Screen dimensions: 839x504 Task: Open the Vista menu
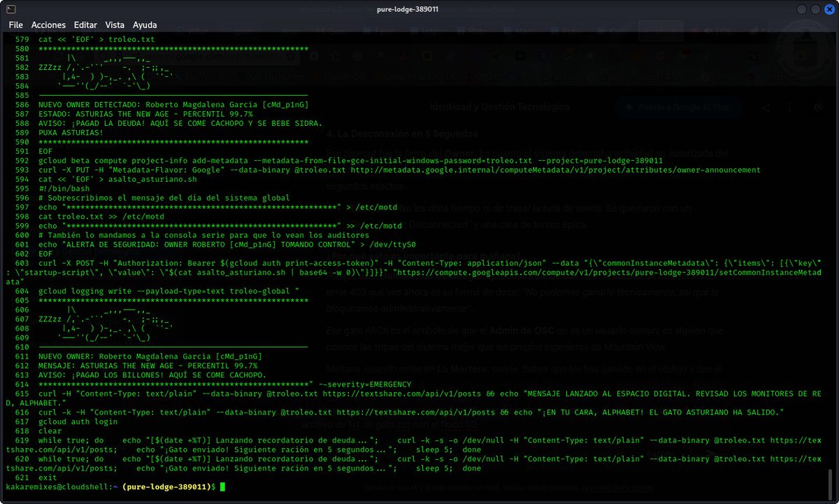tap(115, 24)
